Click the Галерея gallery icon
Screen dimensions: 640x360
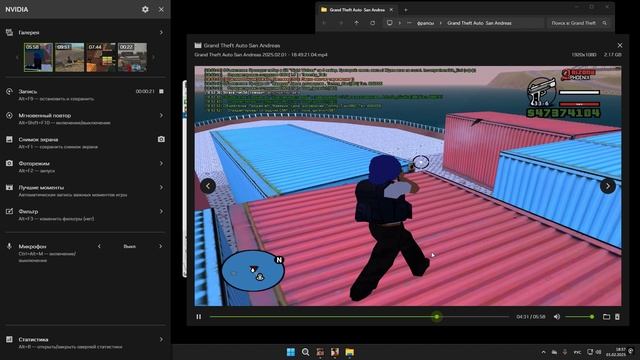9,32
